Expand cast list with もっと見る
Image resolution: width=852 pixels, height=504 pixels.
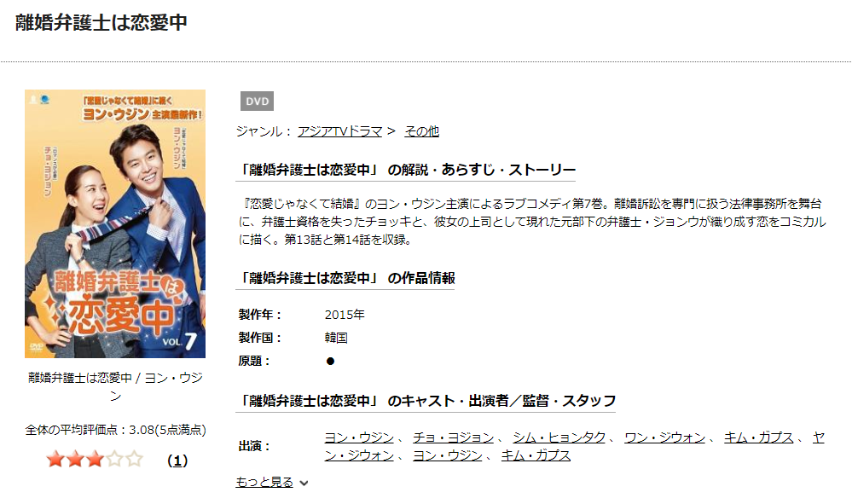264,482
